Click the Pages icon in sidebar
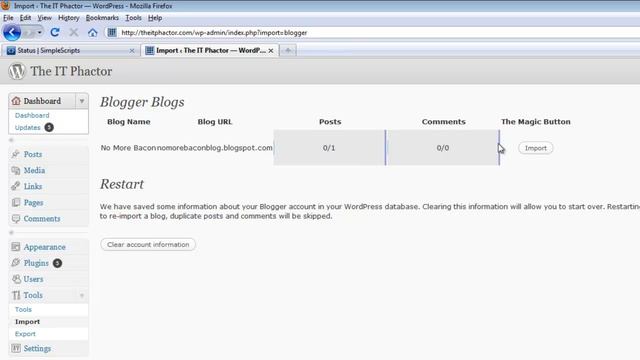 16,202
